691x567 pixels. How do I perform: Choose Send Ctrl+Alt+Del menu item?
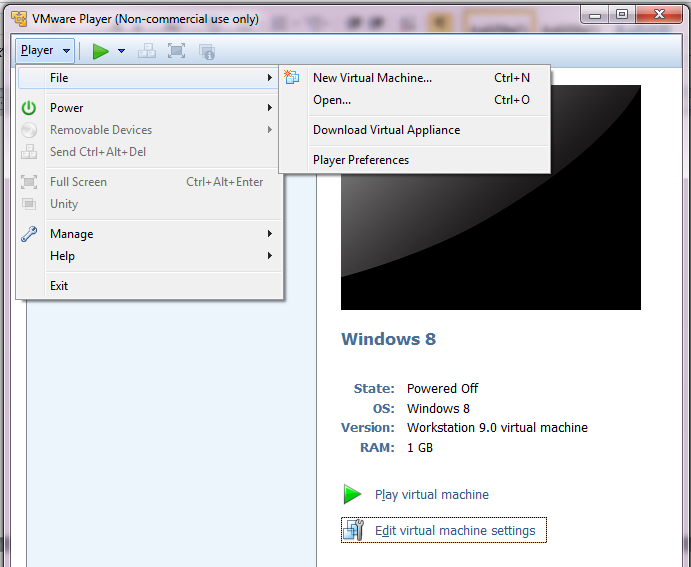(149, 152)
